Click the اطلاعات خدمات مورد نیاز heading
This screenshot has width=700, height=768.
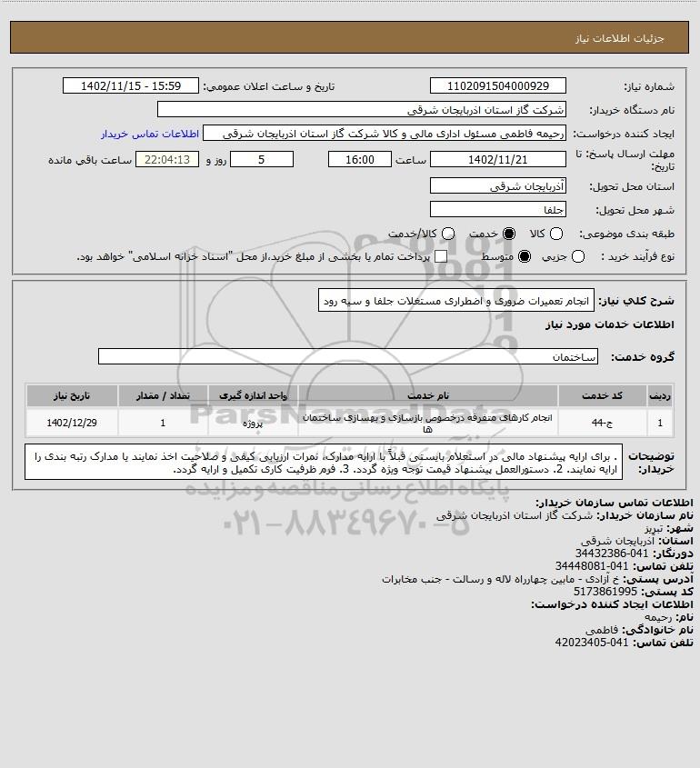click(609, 324)
